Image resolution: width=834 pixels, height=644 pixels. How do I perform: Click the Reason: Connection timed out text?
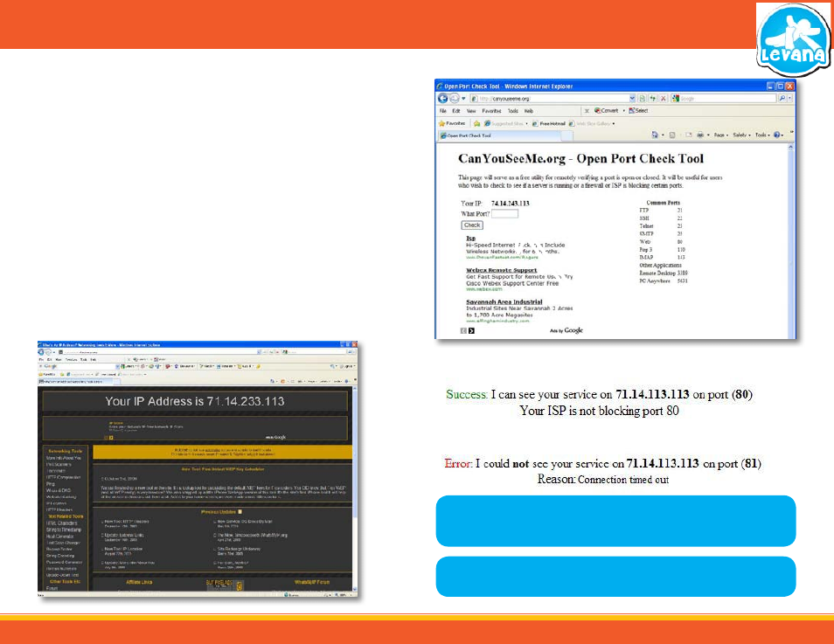point(602,479)
